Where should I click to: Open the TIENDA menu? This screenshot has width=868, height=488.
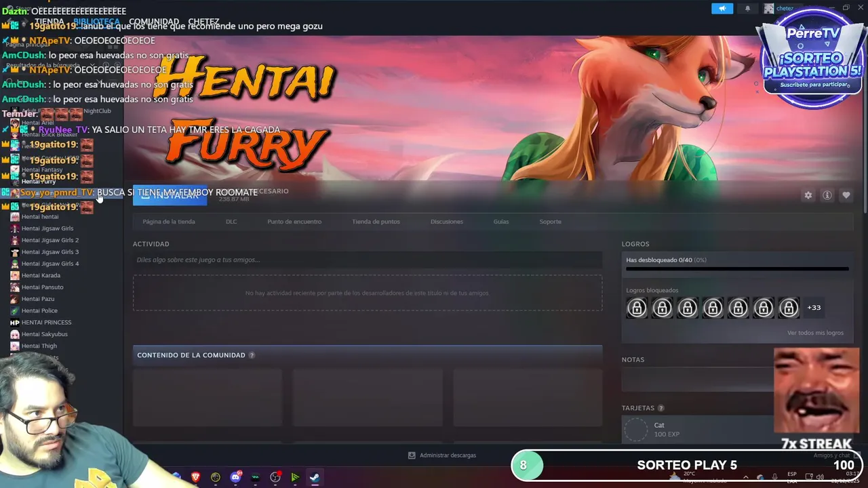[x=49, y=22]
